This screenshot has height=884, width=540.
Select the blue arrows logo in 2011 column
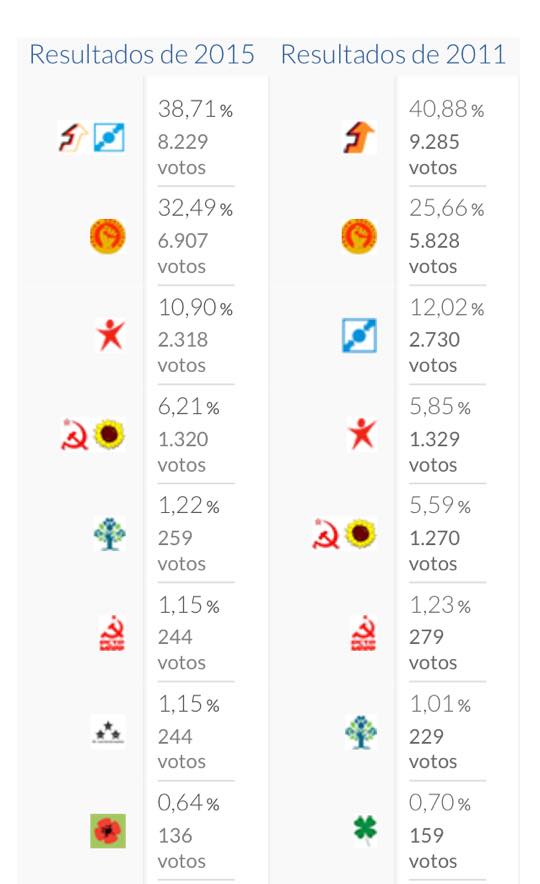[359, 335]
